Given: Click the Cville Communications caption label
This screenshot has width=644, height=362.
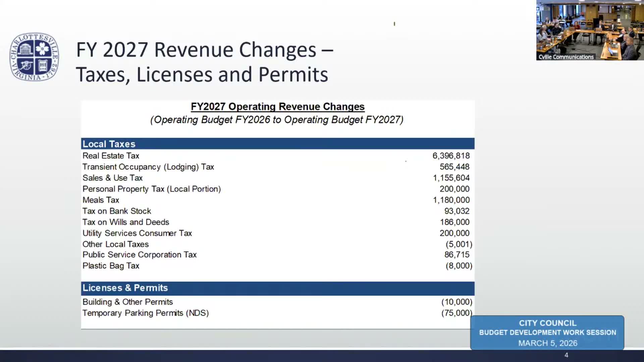Looking at the screenshot, I should click(x=566, y=57).
